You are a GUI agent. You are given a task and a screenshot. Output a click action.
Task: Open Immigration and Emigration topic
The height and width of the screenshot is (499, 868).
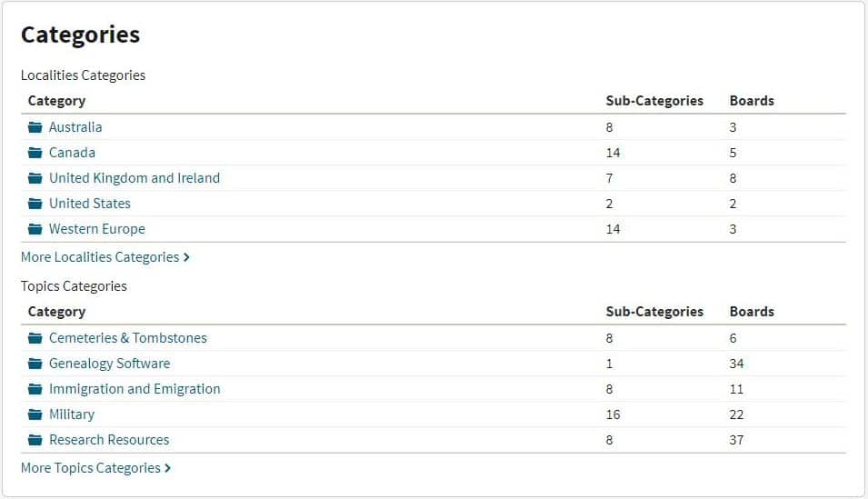click(x=135, y=389)
